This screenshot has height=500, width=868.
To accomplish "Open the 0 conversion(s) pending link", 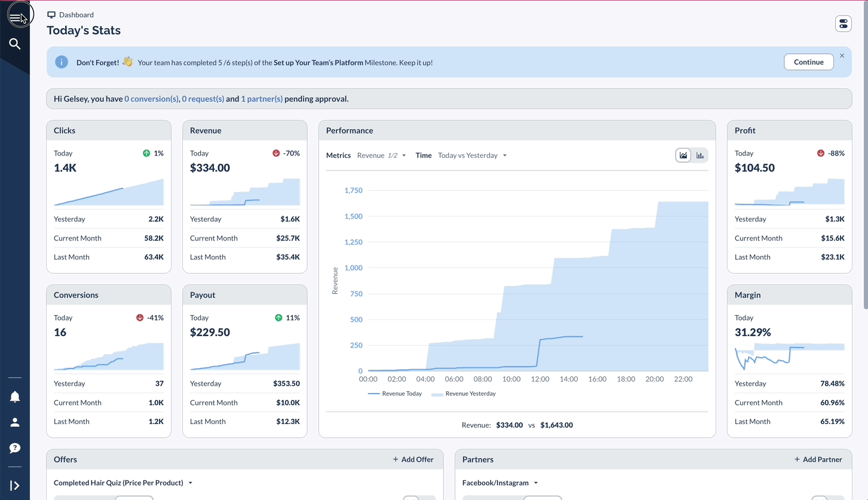I will click(151, 99).
